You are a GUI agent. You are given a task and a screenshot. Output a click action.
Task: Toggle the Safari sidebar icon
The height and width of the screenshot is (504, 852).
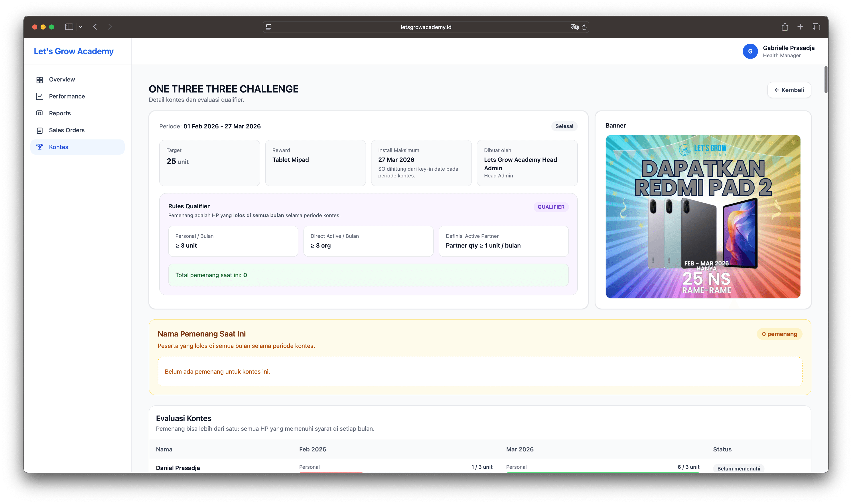[69, 27]
